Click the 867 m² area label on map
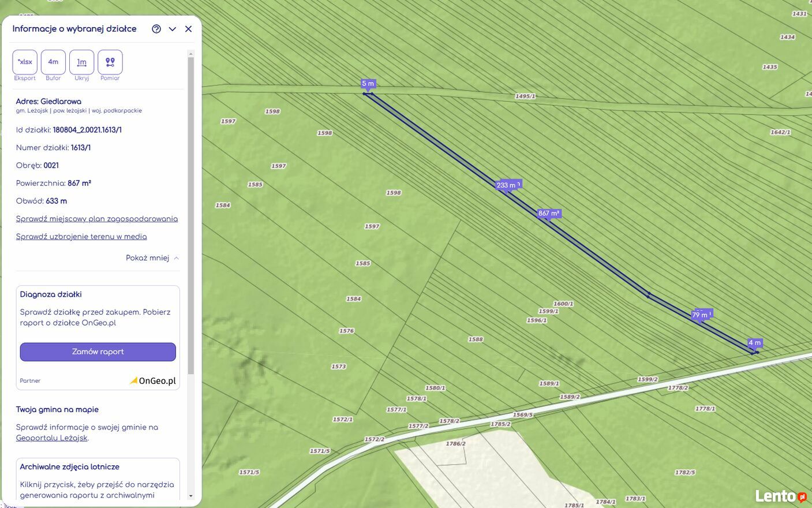Image resolution: width=812 pixels, height=508 pixels. click(549, 214)
